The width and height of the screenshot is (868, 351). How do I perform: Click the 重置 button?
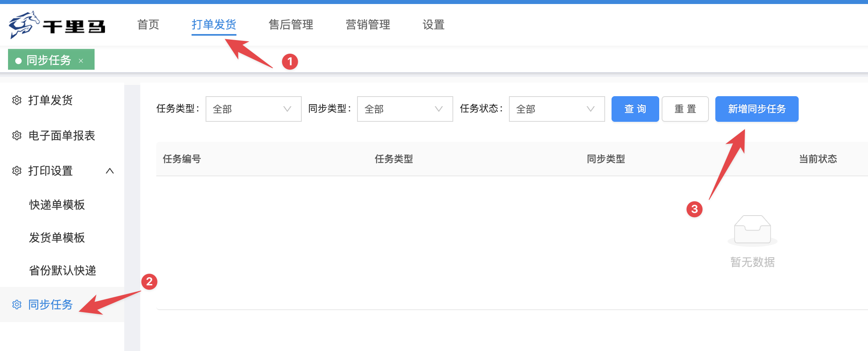(685, 109)
